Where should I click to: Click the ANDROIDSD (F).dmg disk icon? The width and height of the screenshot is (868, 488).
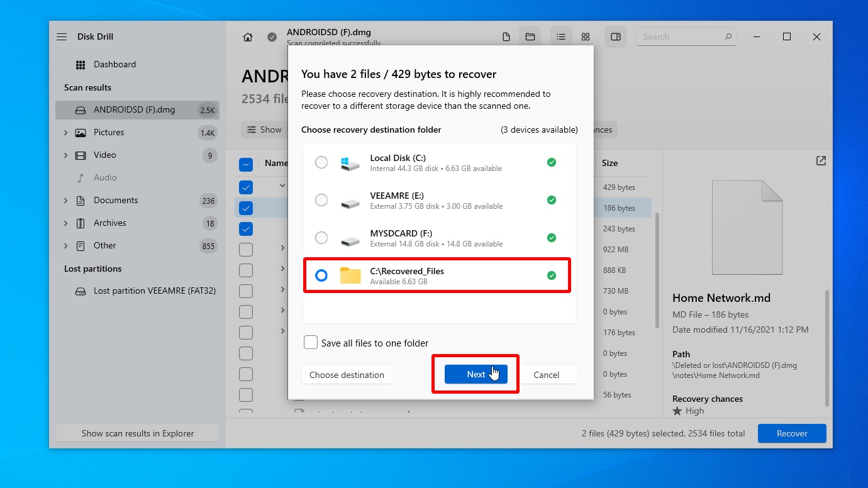click(x=81, y=110)
